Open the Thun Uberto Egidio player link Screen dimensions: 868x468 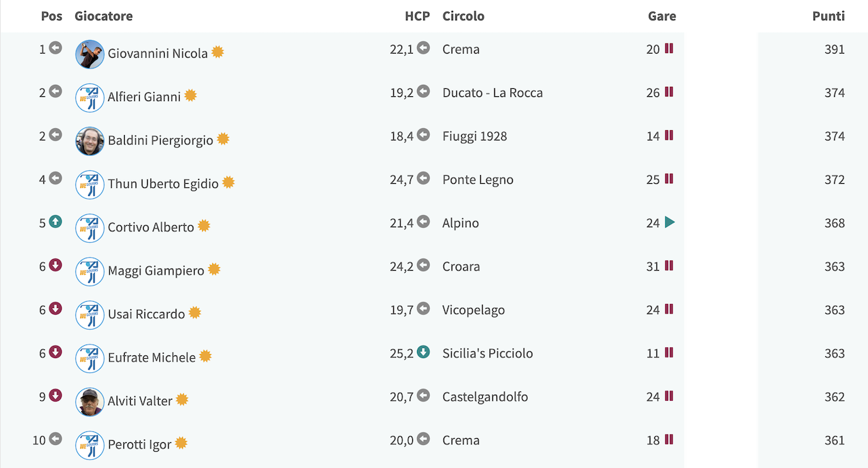[163, 183]
